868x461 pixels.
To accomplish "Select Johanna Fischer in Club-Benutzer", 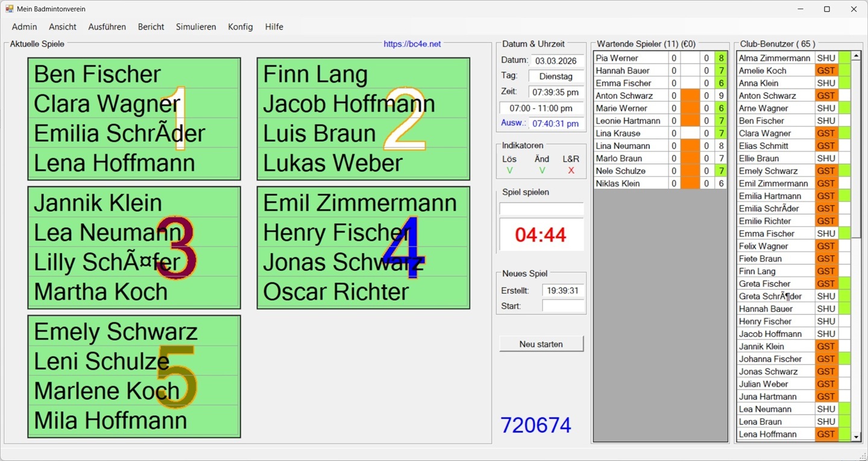I will [776, 359].
